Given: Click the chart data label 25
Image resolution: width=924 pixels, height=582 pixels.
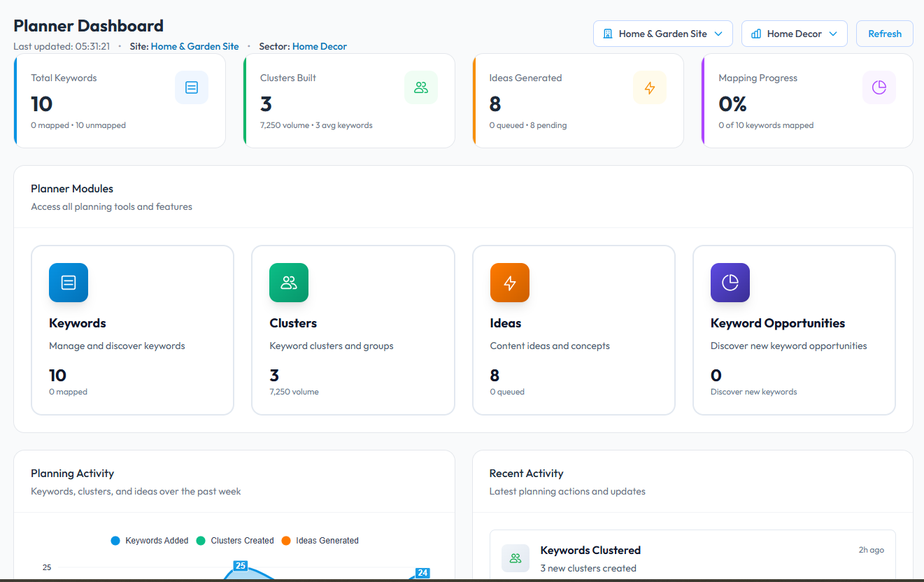Looking at the screenshot, I should pos(241,565).
